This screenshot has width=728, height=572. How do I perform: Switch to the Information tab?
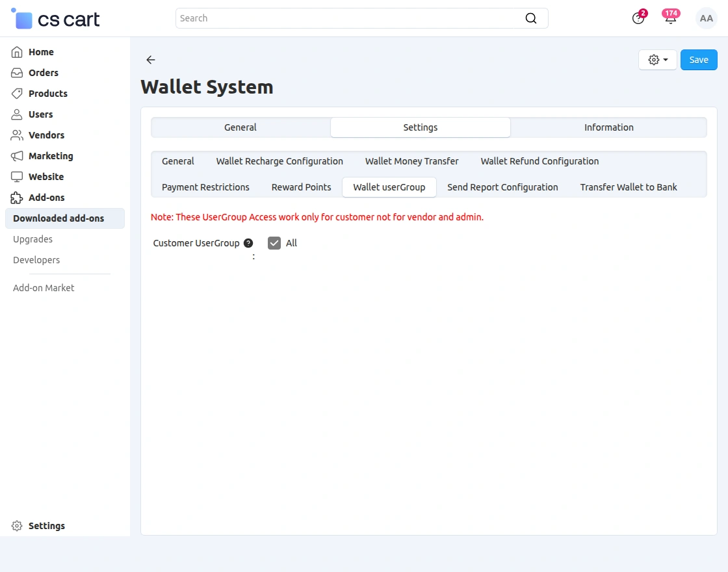[608, 127]
